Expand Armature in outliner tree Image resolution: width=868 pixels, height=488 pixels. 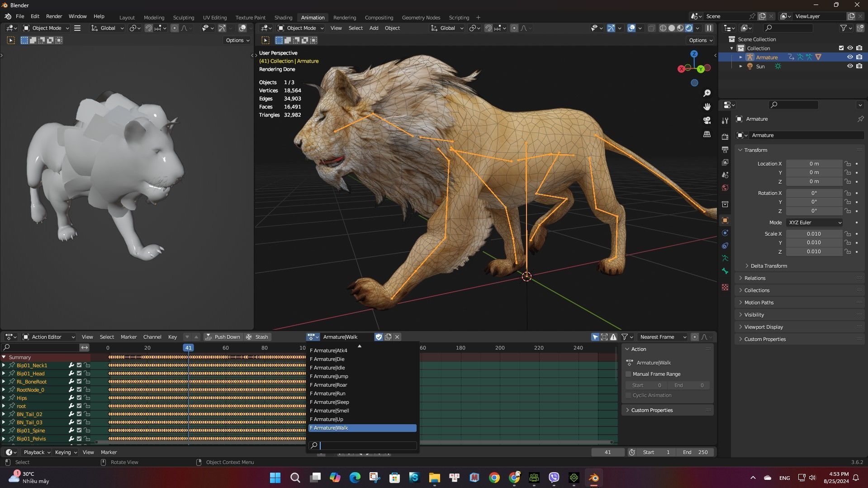pyautogui.click(x=740, y=57)
